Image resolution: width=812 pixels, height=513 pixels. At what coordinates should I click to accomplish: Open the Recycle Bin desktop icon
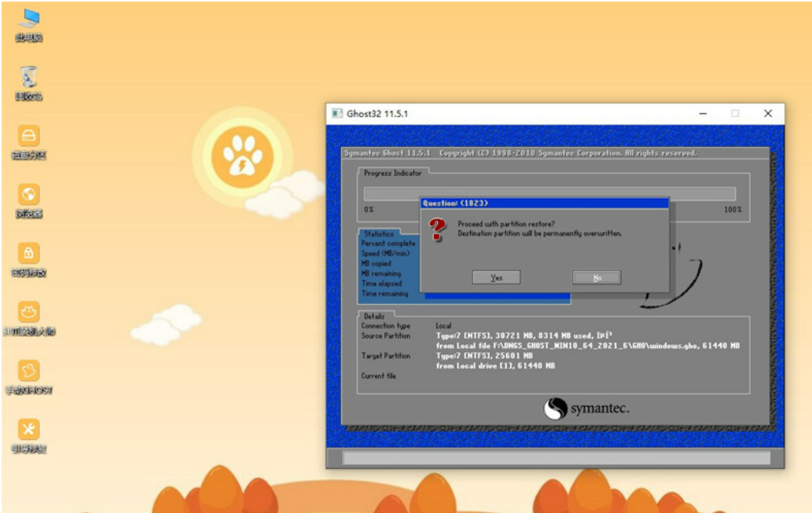(28, 77)
